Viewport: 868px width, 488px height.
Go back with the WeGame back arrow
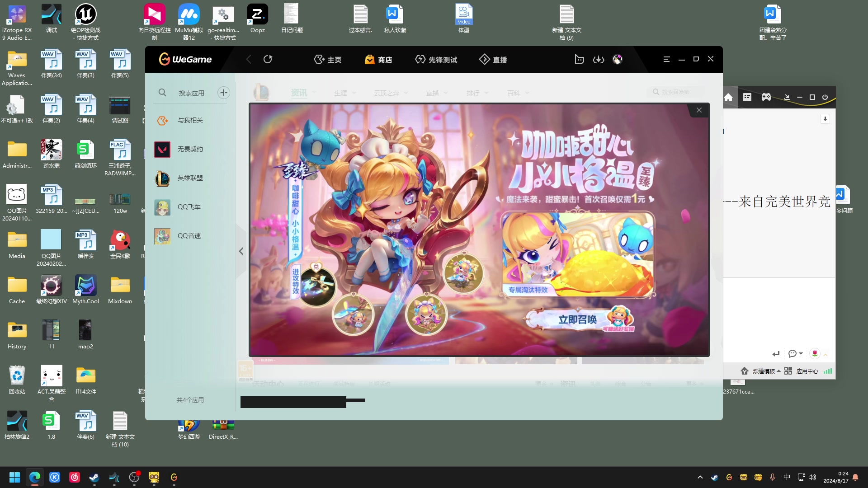point(249,59)
